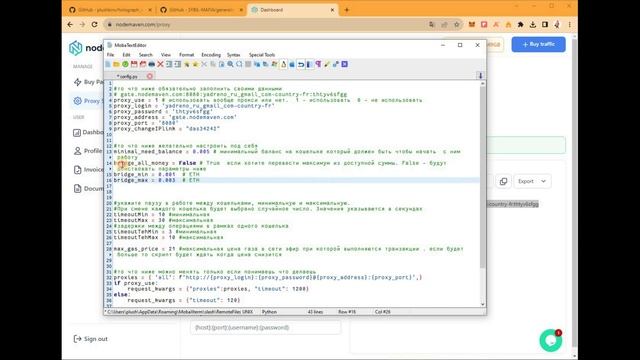
Task: Open the Invoices item in the sidebar
Action: tap(88, 170)
